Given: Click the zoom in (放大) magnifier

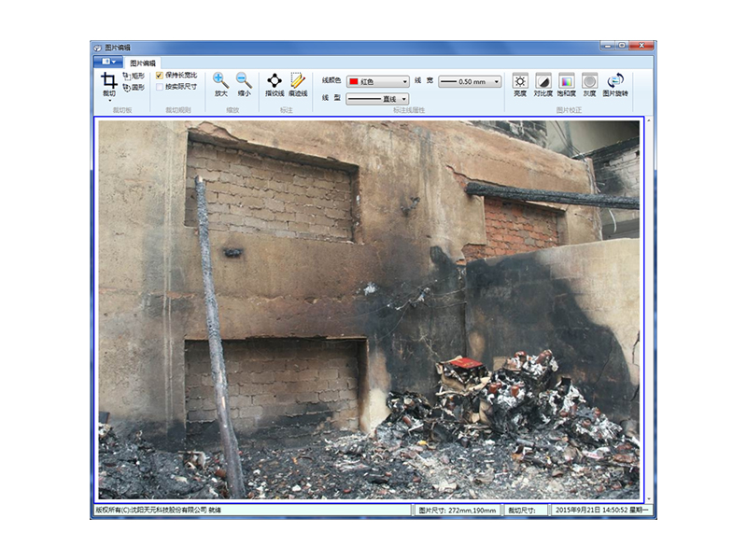Looking at the screenshot, I should [220, 84].
